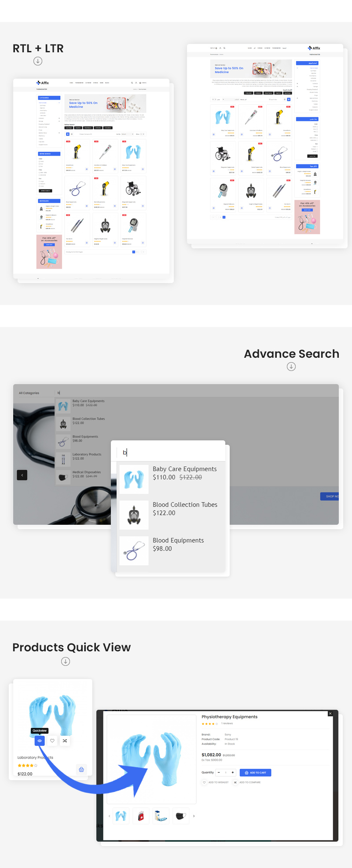Close the quick view popup
This screenshot has height=868, width=352.
[330, 713]
